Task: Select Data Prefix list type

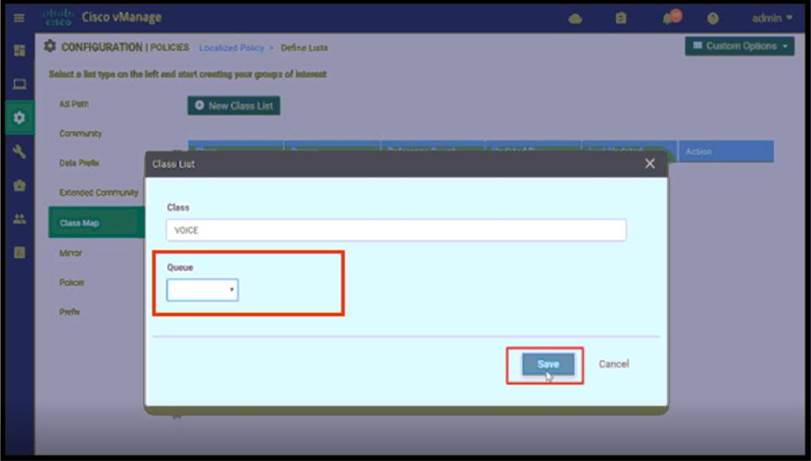Action: [x=79, y=163]
